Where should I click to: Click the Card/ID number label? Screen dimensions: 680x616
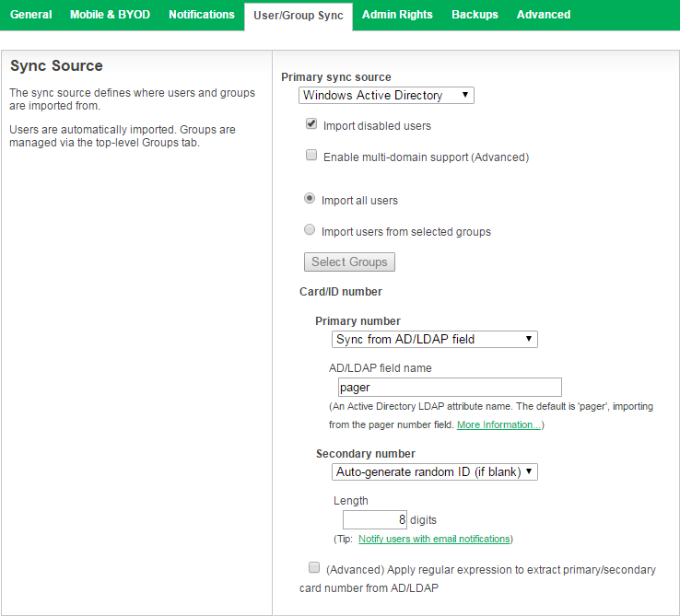click(340, 292)
